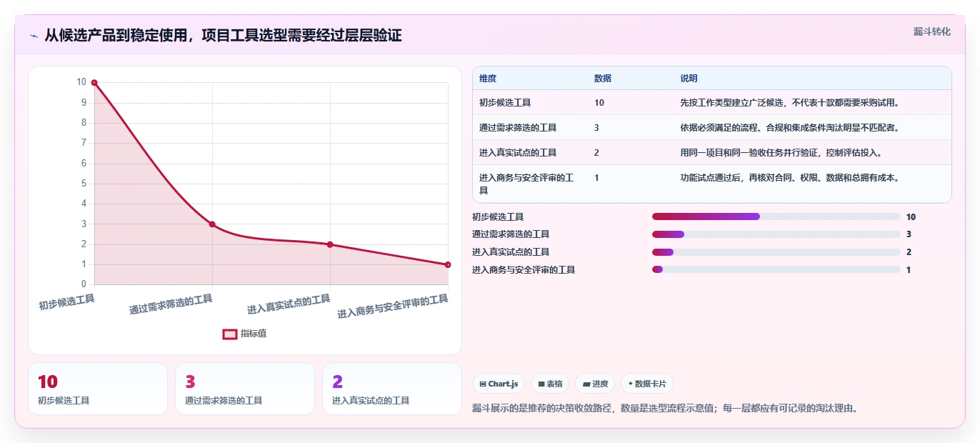
Task: Click the 初步候选工具 progress bar
Action: coord(776,216)
